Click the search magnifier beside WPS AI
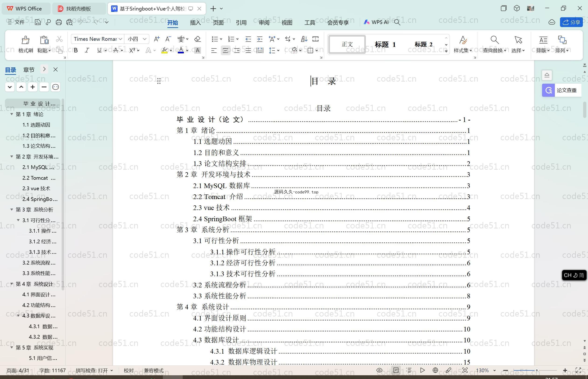588x379 pixels. 397,22
